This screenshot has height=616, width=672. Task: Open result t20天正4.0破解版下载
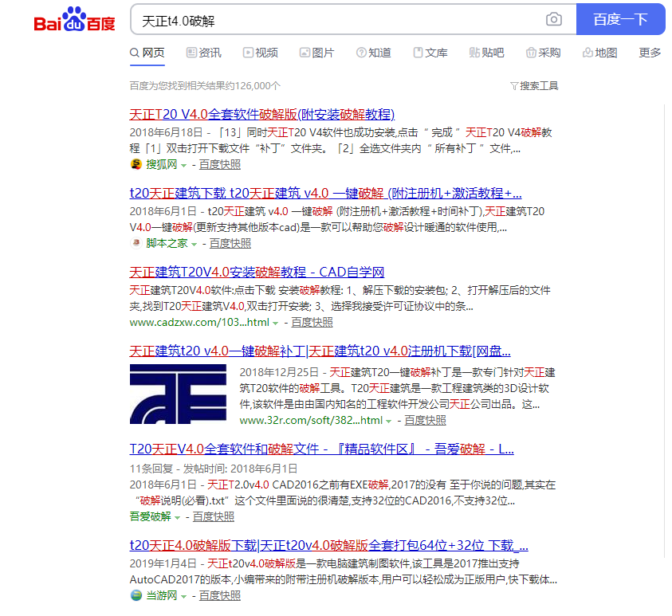coord(328,545)
